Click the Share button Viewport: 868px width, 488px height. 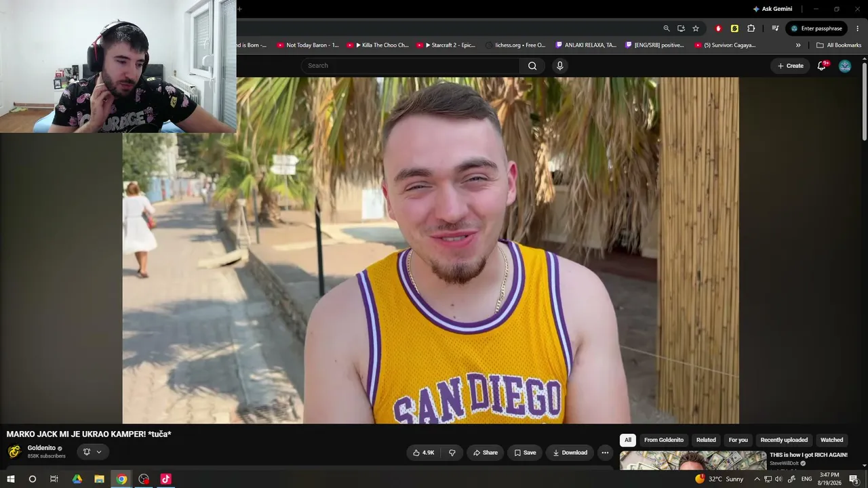[x=486, y=453]
